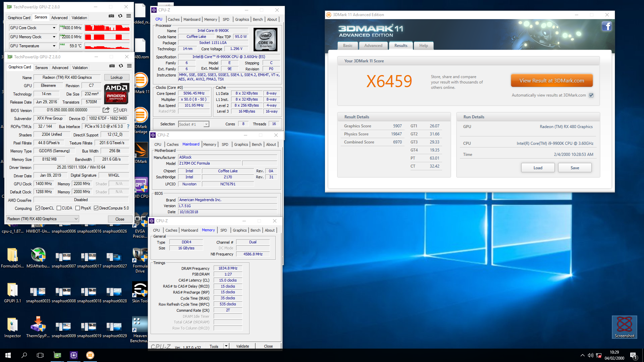Open the Radeon RX 480 Graphics device dropdown

(x=43, y=219)
